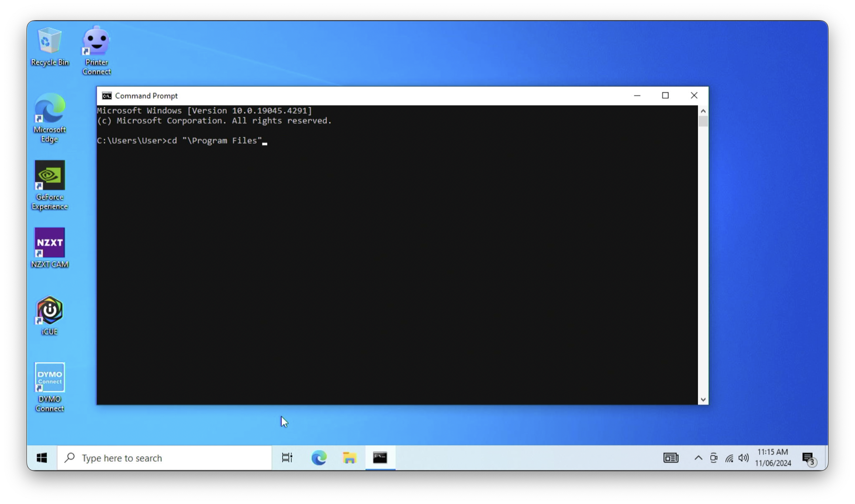Open the Command Prompt title bar system icon

(x=107, y=96)
